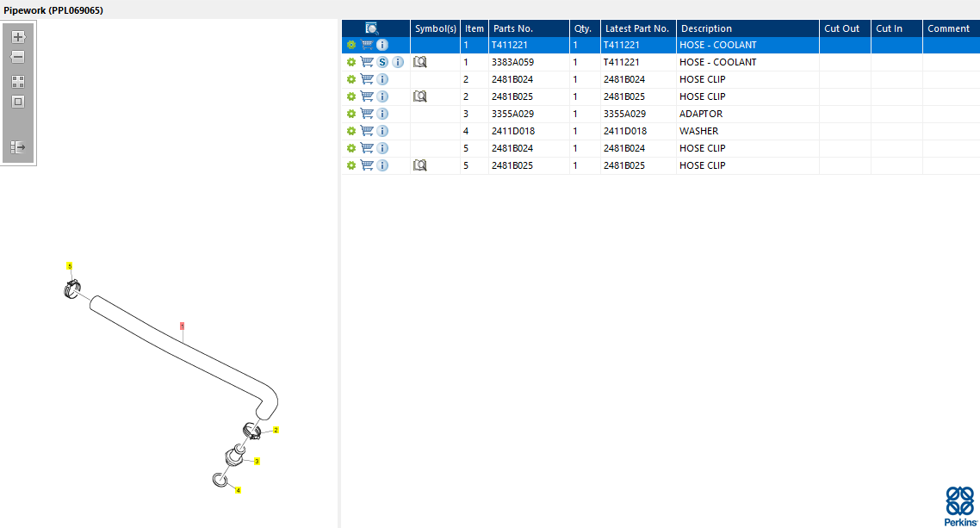Click the Cut In column header
This screenshot has width=980, height=528.
[896, 28]
